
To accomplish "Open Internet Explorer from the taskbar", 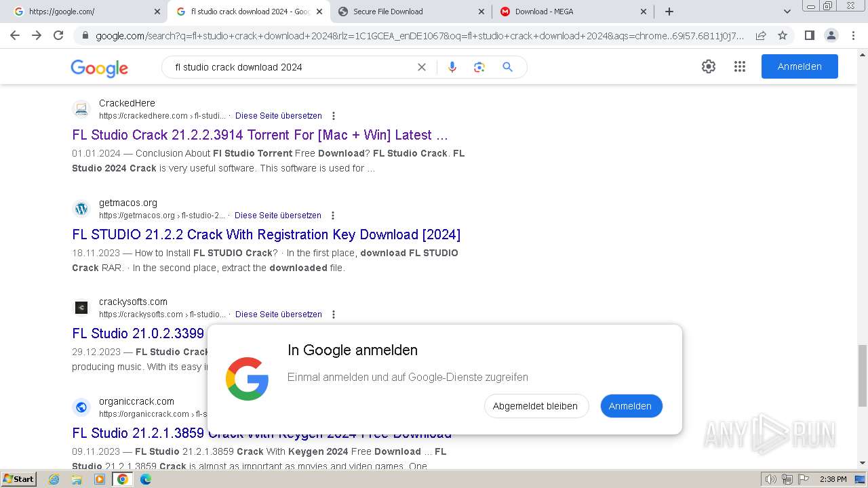I will tap(54, 479).
